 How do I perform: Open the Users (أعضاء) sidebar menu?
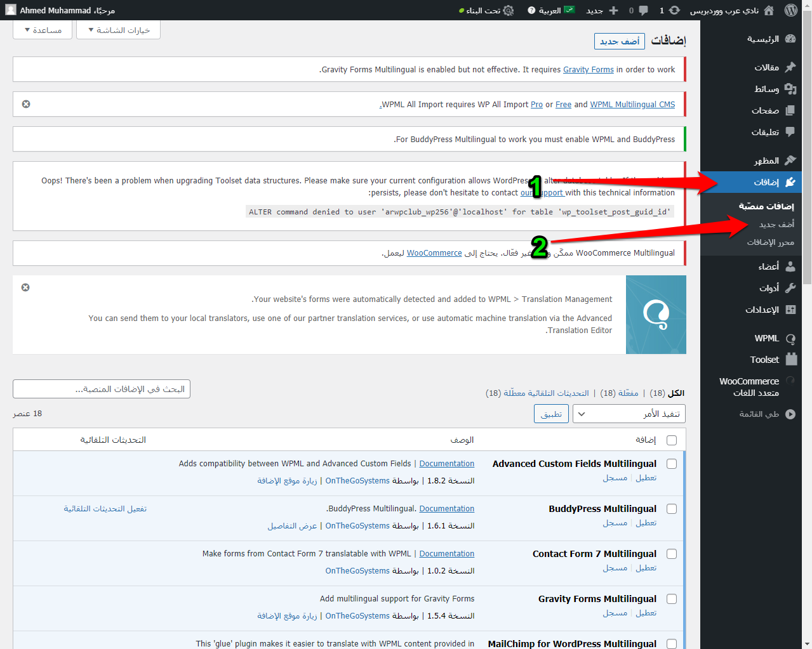click(768, 266)
